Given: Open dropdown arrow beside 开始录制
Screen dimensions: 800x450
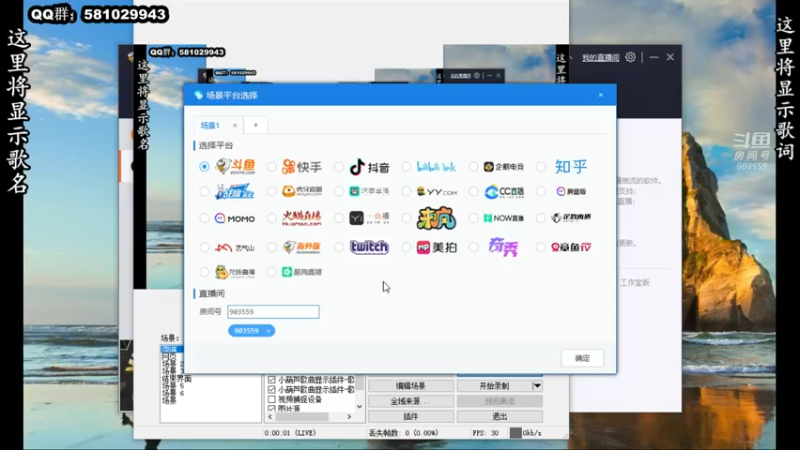Looking at the screenshot, I should [x=537, y=386].
